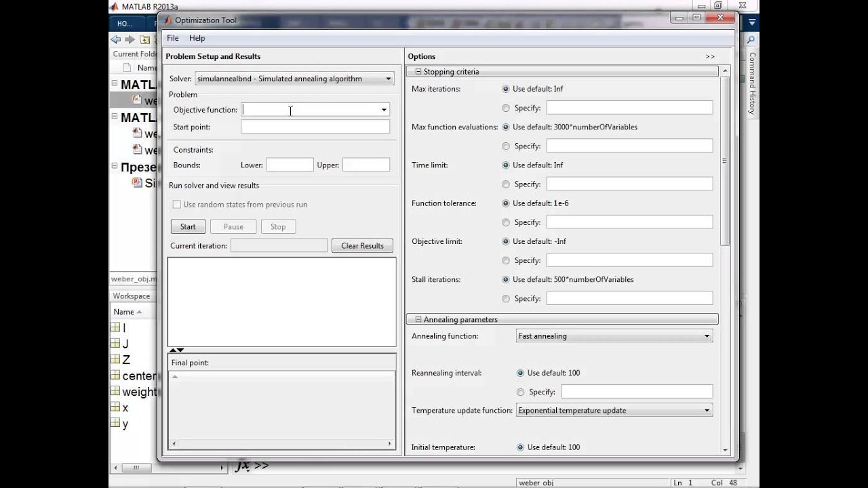Collapse the Annealing parameters section
868x488 pixels.
[418, 319]
